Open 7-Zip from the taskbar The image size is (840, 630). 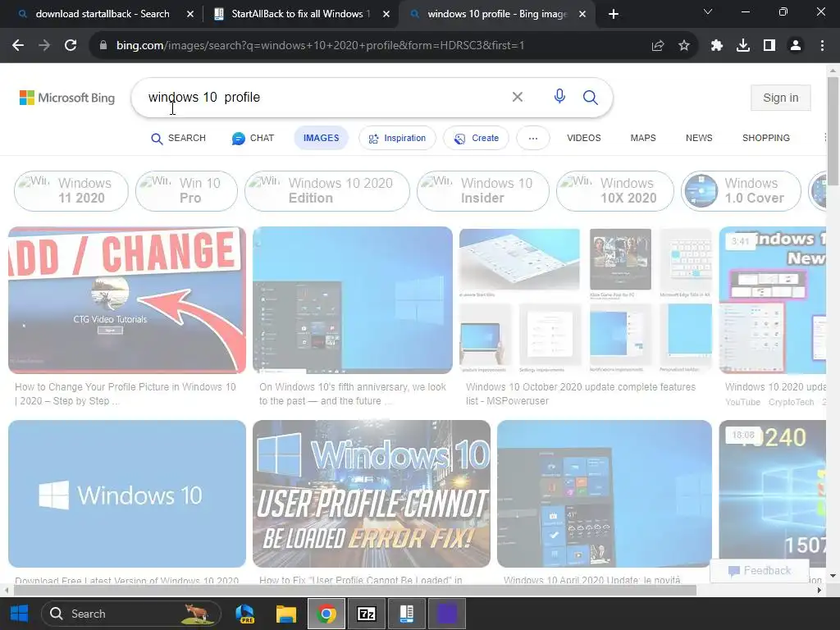tap(367, 614)
